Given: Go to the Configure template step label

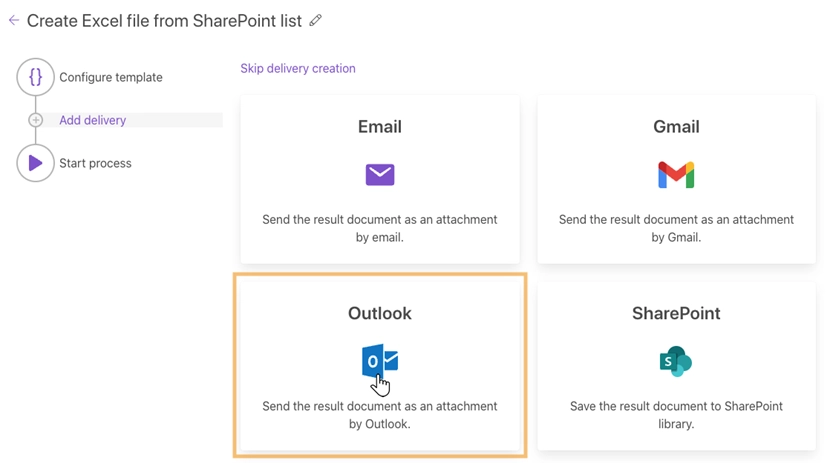Looking at the screenshot, I should [x=110, y=77].
